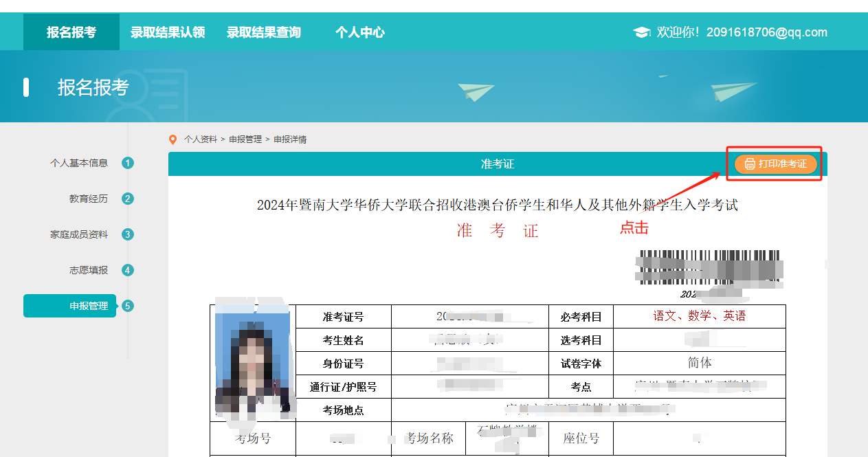Viewport: 868px width, 457px height.
Task: Click the 座位号 label cell
Action: pos(581,438)
